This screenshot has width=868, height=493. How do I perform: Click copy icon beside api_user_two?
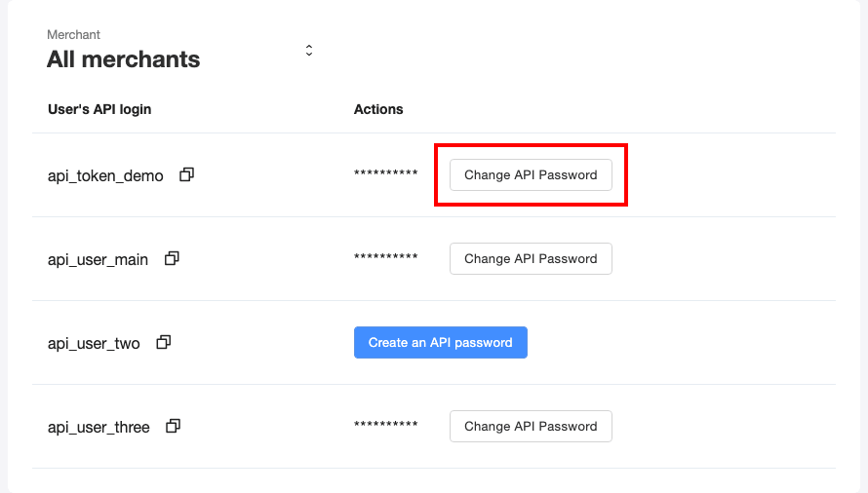coord(164,343)
